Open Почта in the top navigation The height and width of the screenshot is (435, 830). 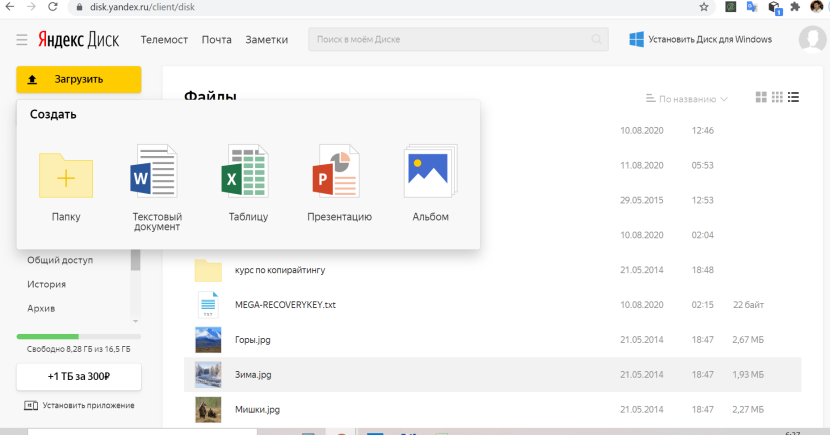click(216, 40)
